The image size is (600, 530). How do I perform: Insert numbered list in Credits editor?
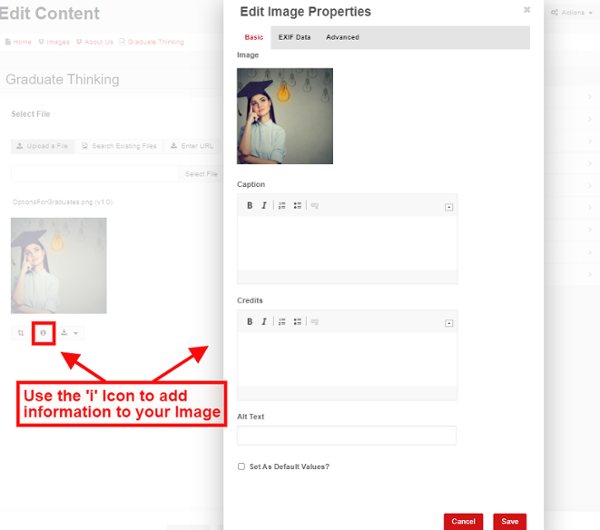(282, 321)
